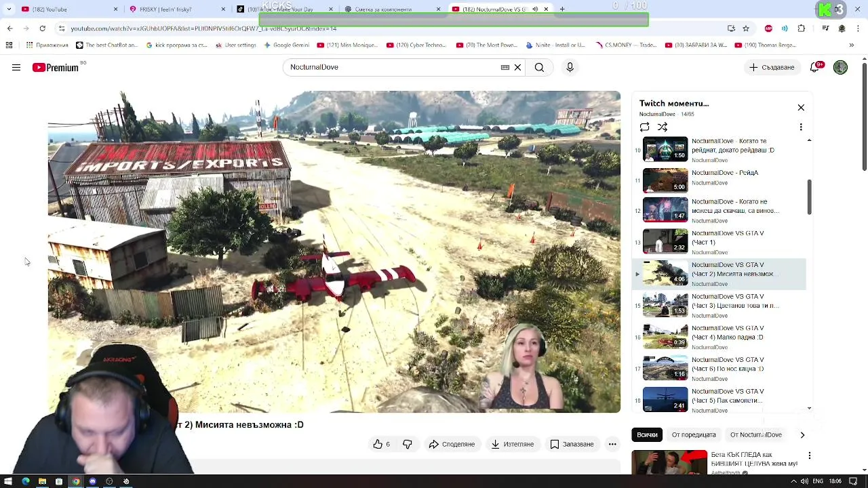Image resolution: width=868 pixels, height=488 pixels.
Task: Open more actions menu below the video
Action: (612, 444)
